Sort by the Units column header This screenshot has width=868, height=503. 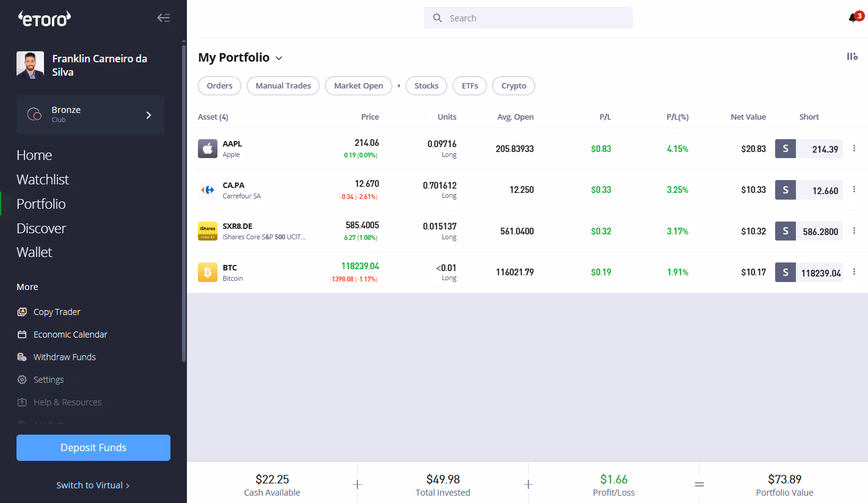pos(447,117)
